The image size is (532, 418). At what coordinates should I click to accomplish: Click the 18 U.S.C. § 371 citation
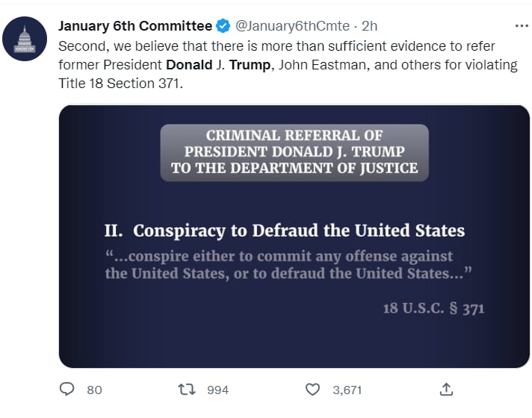433,308
